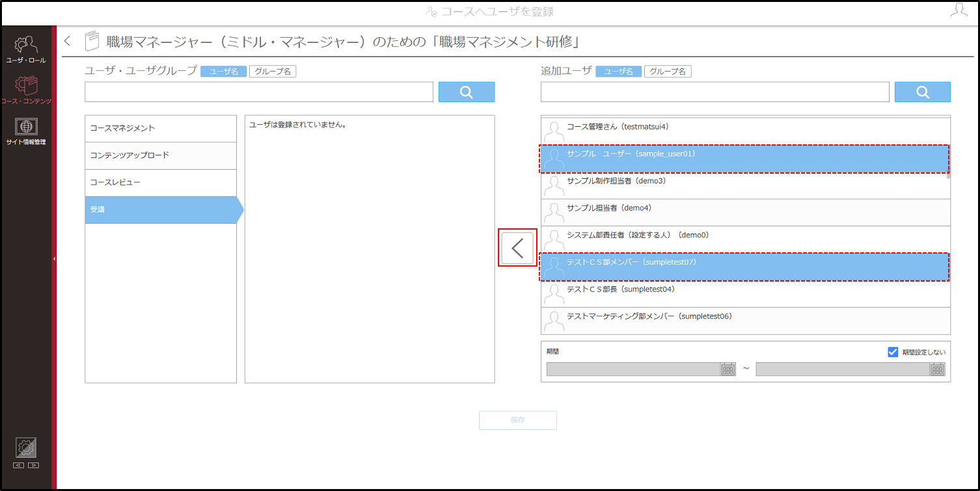
Task: Select the 受講 role
Action: [164, 210]
